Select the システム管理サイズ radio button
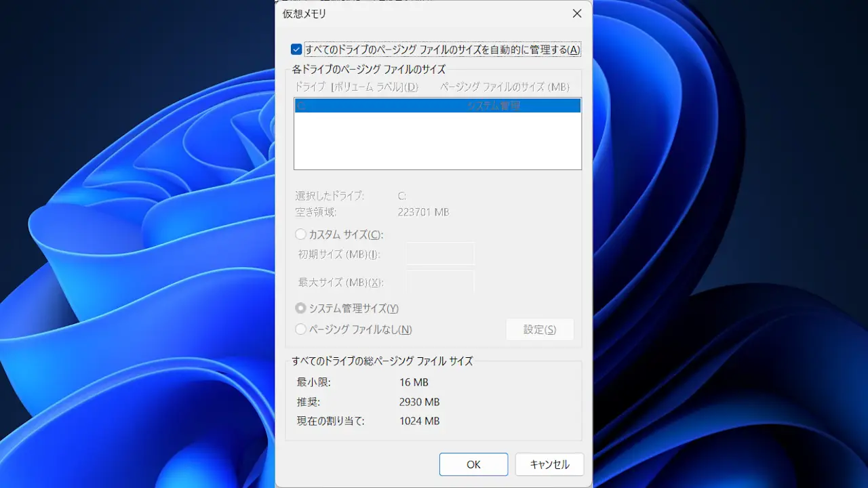868x488 pixels. pyautogui.click(x=300, y=308)
